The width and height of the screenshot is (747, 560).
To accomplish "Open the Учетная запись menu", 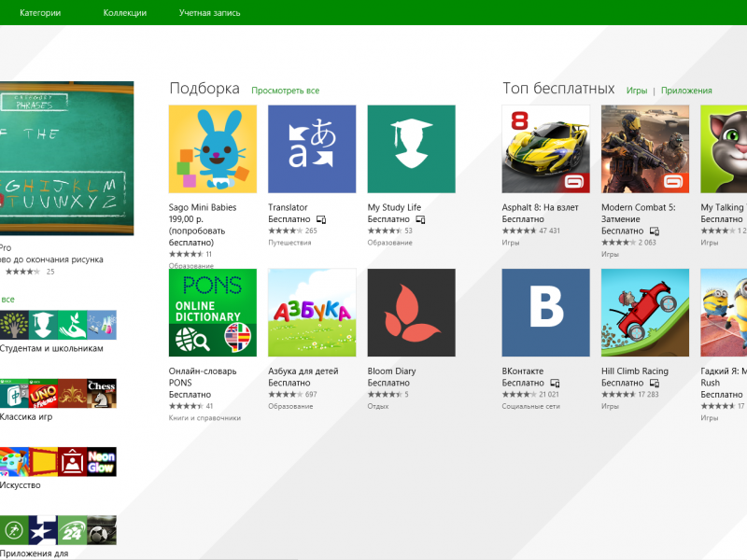I will [209, 13].
